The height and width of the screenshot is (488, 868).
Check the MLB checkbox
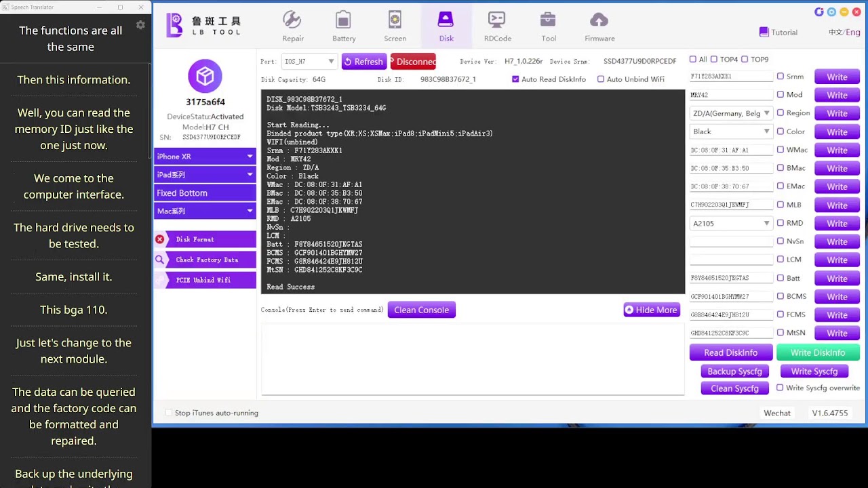pyautogui.click(x=781, y=205)
